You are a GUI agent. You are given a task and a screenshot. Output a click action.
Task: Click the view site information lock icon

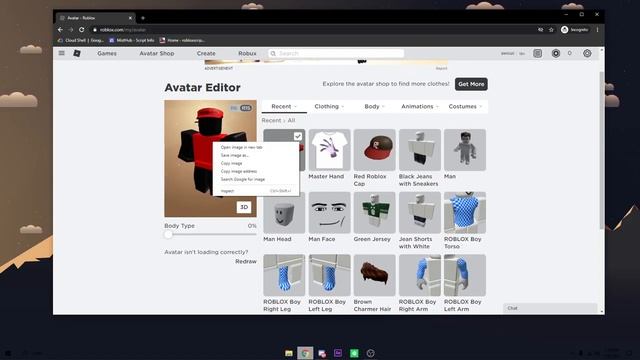(95, 30)
